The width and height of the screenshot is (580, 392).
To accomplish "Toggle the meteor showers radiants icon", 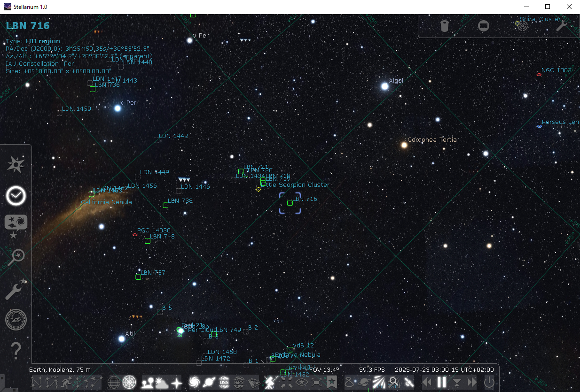I will pos(379,382).
